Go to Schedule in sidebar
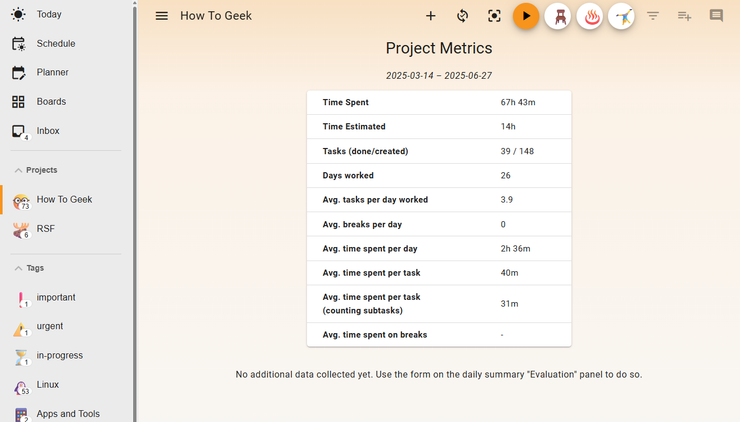The height and width of the screenshot is (422, 740). (x=56, y=43)
